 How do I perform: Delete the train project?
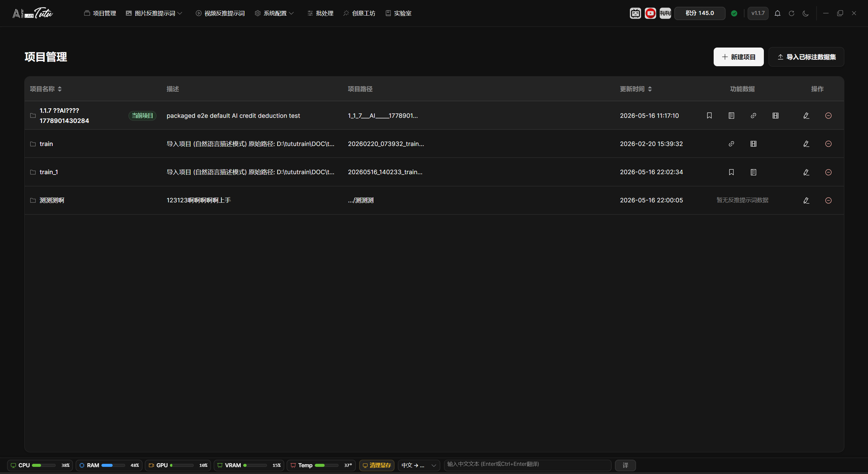tap(828, 144)
